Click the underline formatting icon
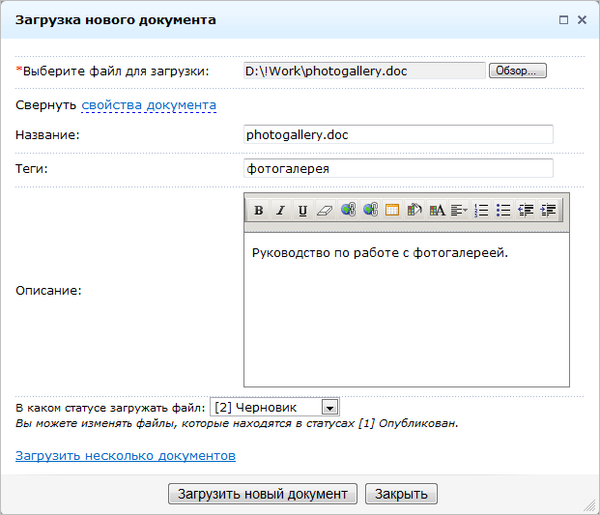 pos(301,210)
